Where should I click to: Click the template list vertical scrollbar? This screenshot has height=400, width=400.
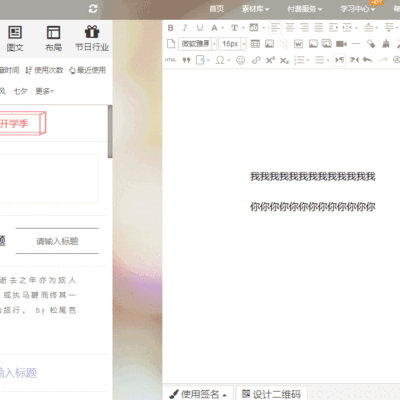[110, 132]
